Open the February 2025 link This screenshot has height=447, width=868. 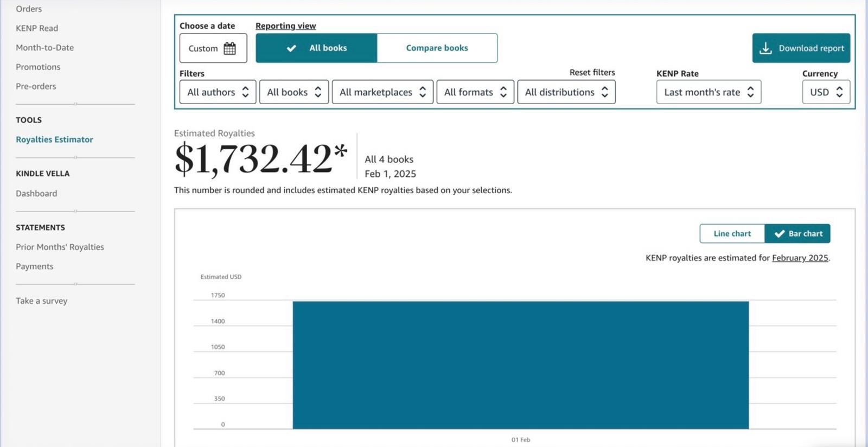coord(800,258)
